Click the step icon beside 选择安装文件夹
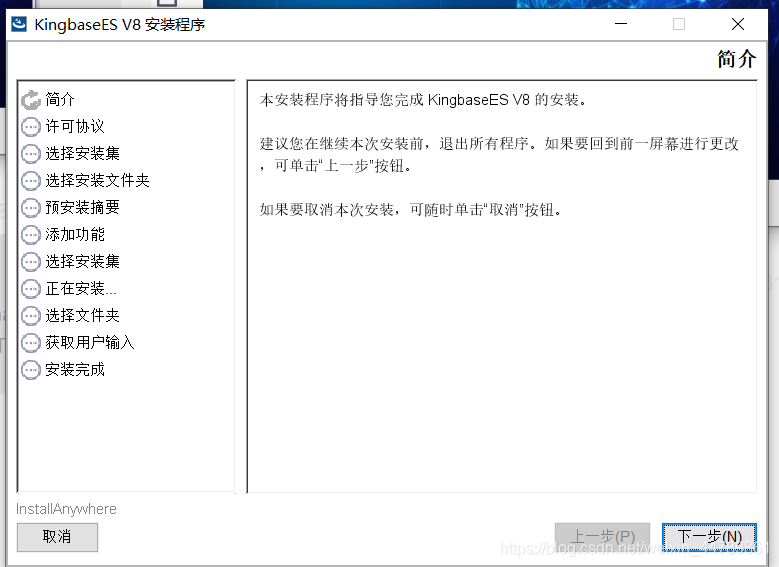Viewport: 779px width, 567px height. coord(31,181)
